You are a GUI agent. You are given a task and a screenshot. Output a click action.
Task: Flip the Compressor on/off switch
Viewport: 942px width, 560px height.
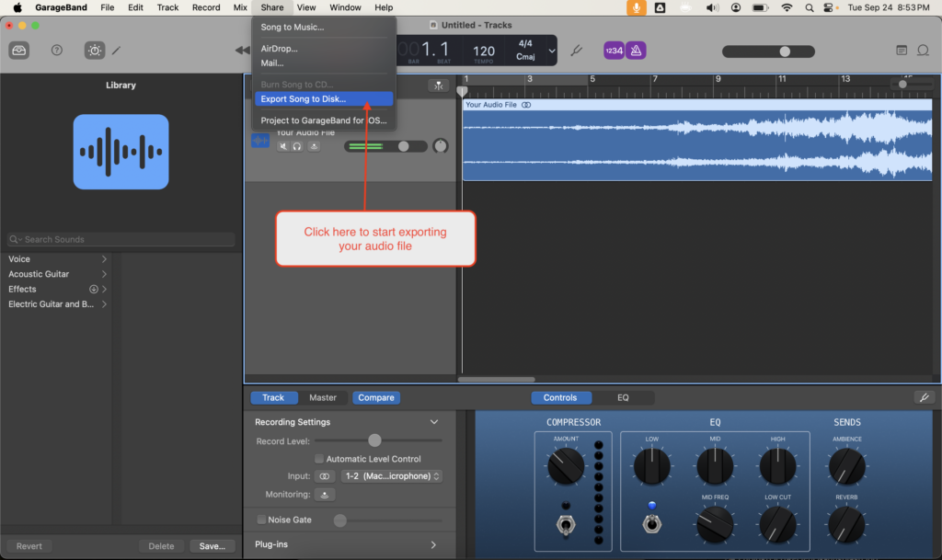(x=566, y=525)
